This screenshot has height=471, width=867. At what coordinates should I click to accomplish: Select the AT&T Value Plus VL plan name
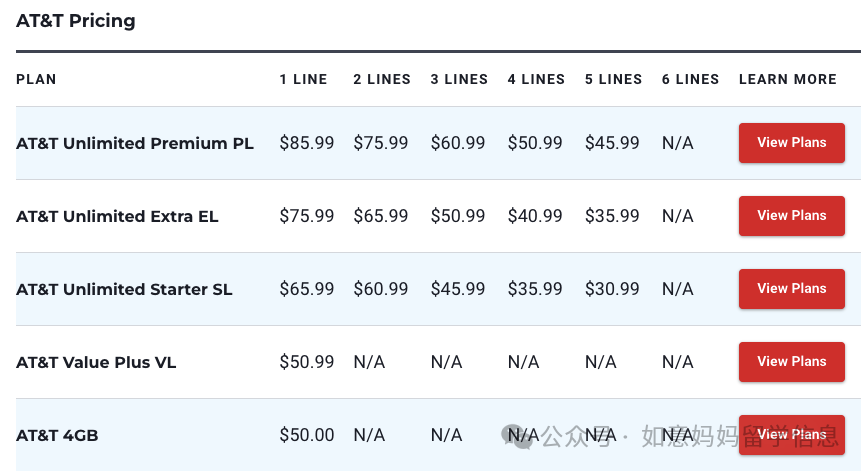pos(96,362)
